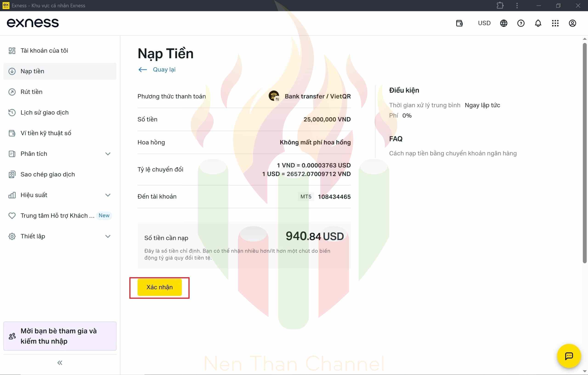
Task: Open the browser extensions puzzle icon
Action: pos(500,5)
